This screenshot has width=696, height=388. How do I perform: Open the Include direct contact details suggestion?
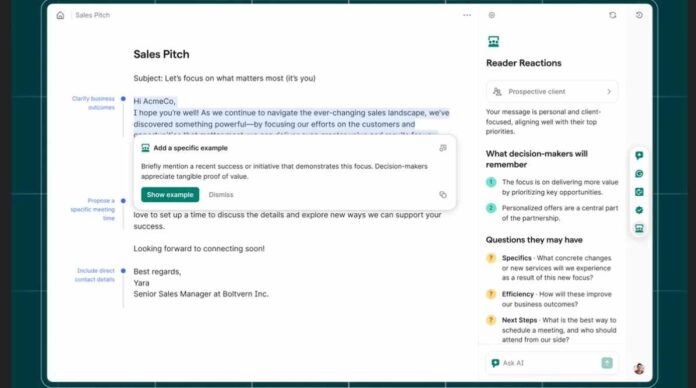[x=95, y=275]
